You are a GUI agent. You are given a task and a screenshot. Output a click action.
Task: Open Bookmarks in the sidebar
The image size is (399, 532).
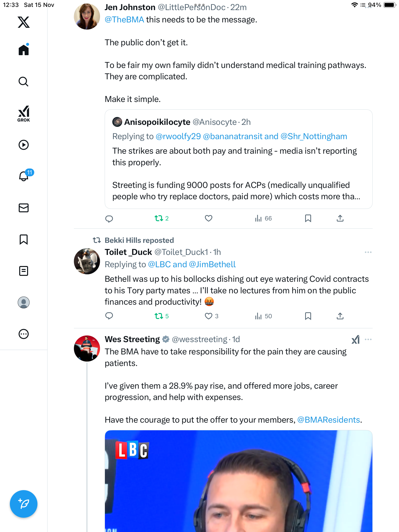(24, 239)
